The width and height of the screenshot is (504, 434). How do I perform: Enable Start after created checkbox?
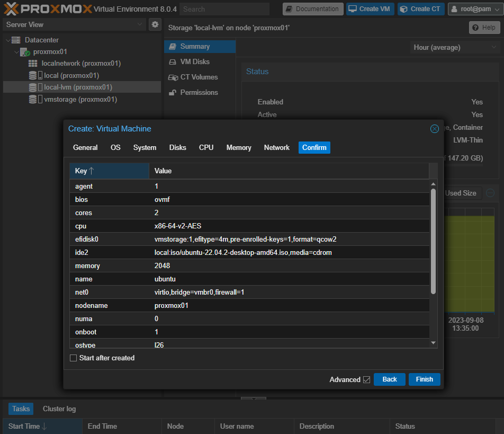click(x=74, y=358)
